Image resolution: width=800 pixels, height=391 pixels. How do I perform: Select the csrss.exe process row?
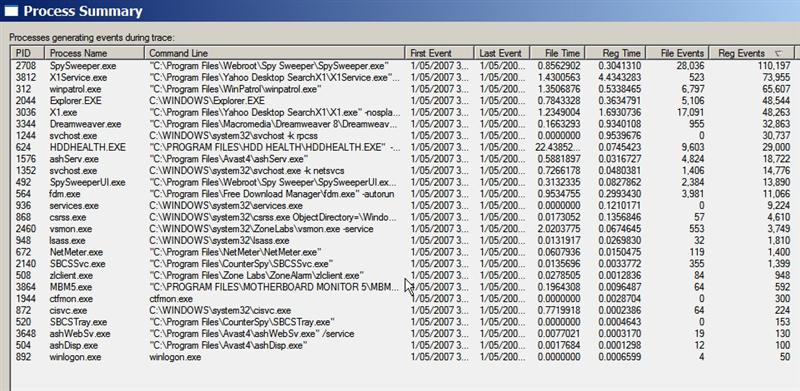point(403,217)
